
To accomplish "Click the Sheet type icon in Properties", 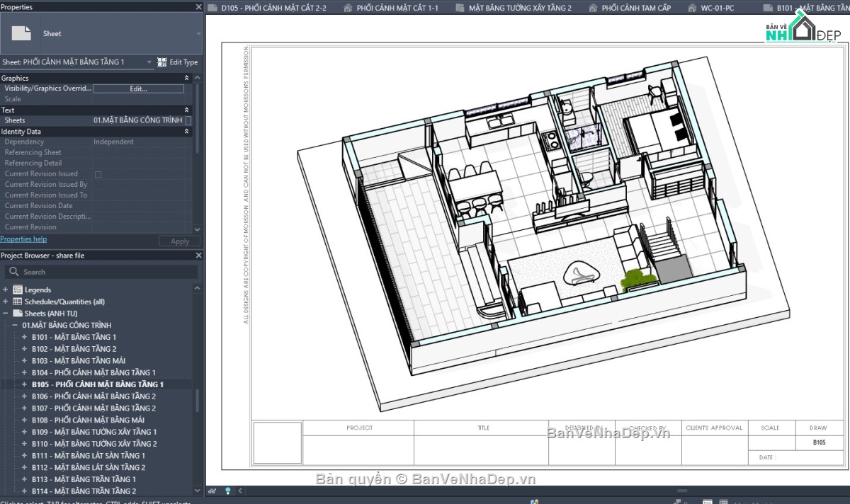I will point(22,33).
